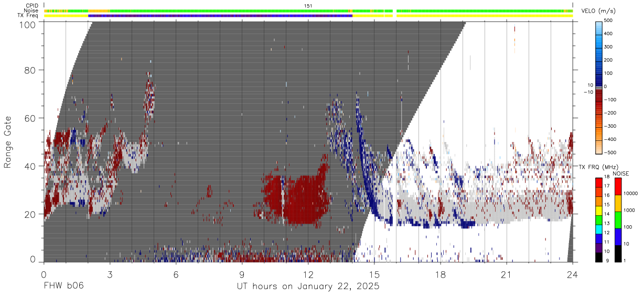This screenshot has height=297, width=644.
Task: Click the "12" label in TX FRQ legend
Action: (x=606, y=233)
